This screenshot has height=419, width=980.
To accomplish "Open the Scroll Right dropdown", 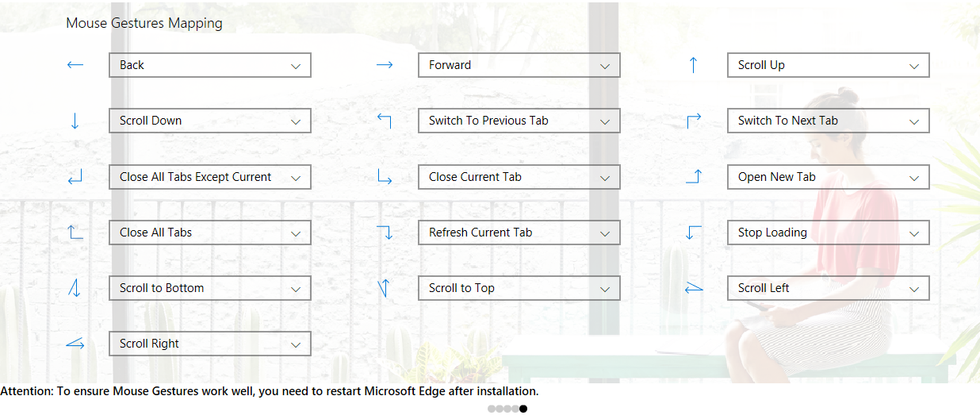I will (x=209, y=344).
